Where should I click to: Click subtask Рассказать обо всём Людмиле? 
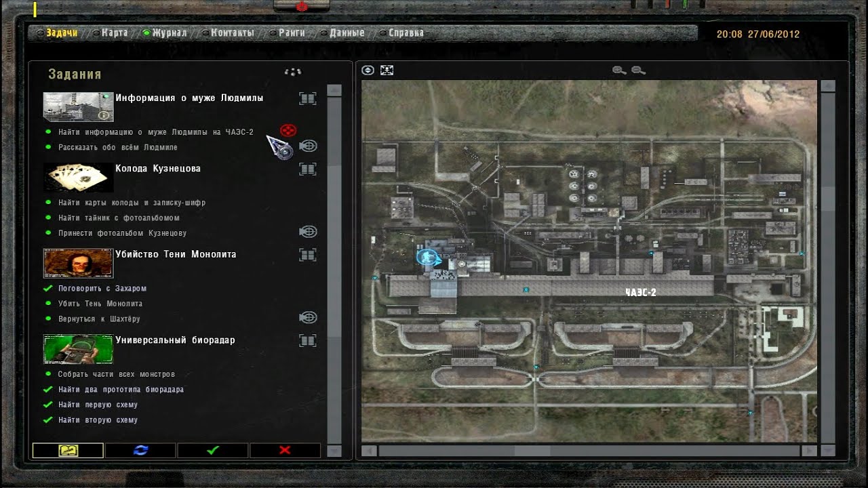118,147
